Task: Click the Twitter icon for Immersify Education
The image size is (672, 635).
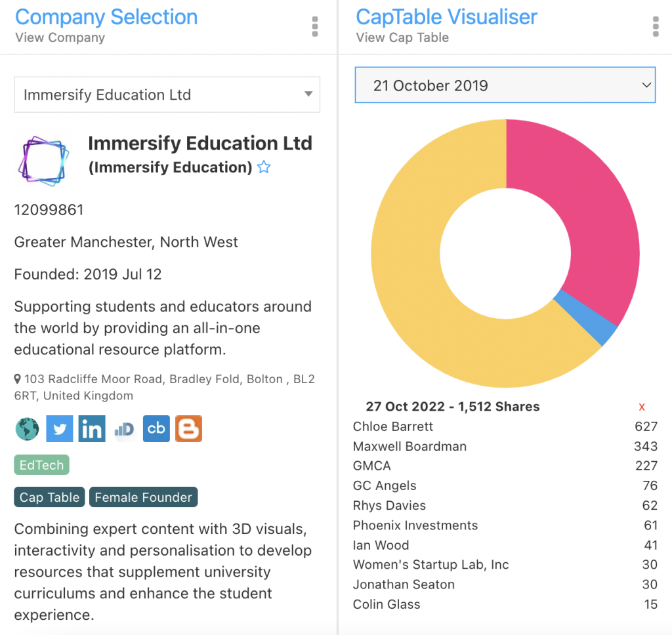Action: 59,428
